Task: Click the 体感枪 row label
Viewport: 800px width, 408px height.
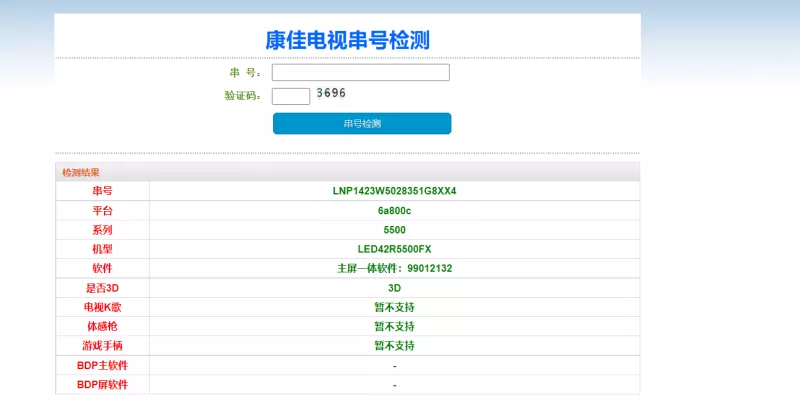Action: point(102,326)
